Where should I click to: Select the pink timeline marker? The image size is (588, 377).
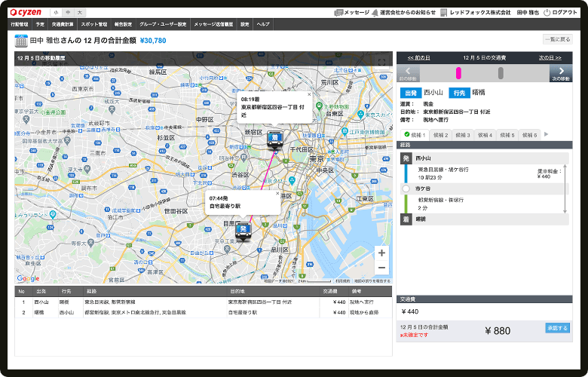458,72
